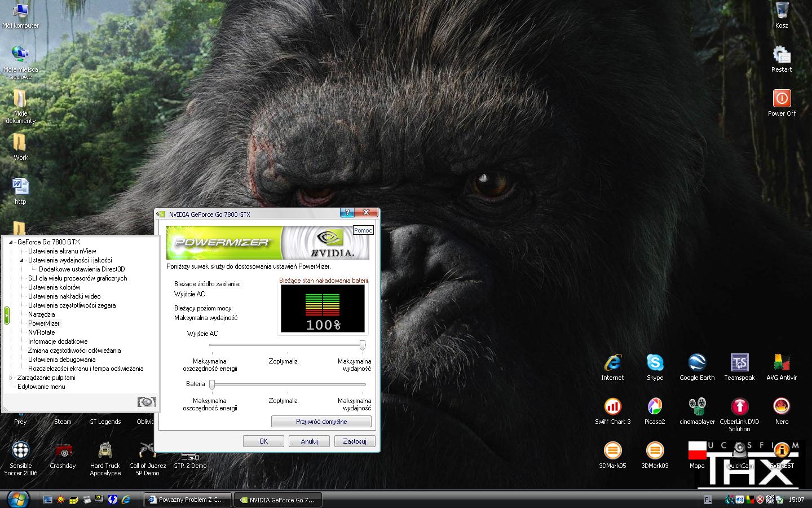Select PowerMizer in the settings tree
Screen dimensions: 812x508
44,323
